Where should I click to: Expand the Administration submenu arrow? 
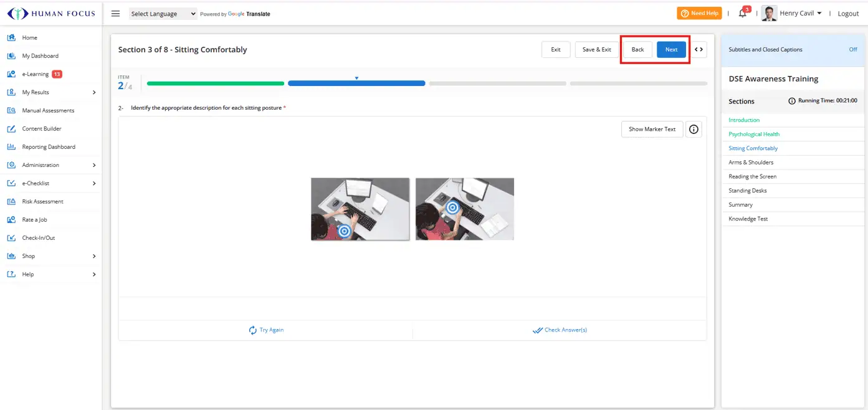94,165
